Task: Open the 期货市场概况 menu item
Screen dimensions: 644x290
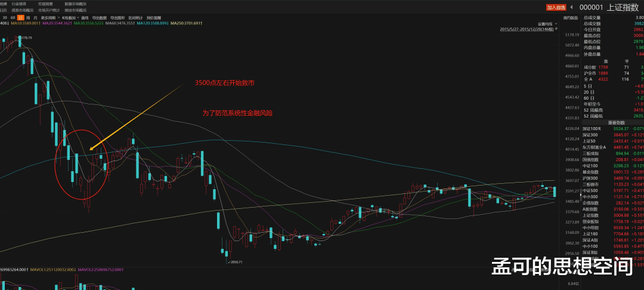Action: pyautogui.click(x=75, y=10)
